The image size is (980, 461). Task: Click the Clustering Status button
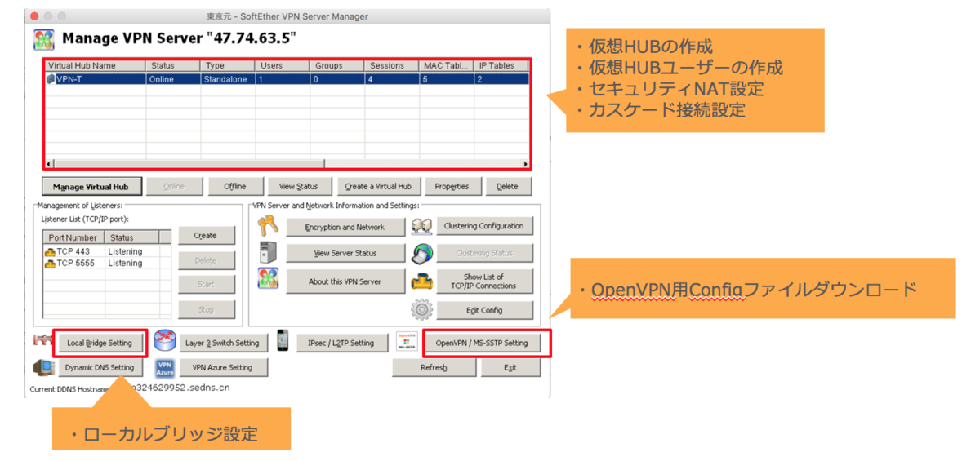tap(484, 253)
